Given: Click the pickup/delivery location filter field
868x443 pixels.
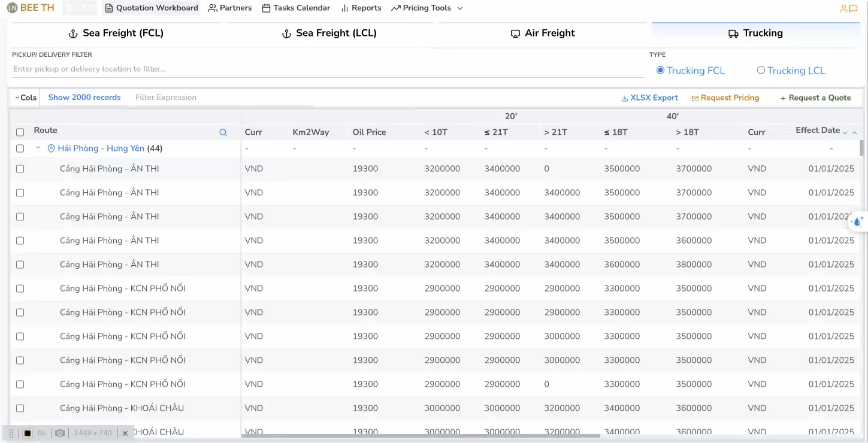Looking at the screenshot, I should (x=327, y=69).
